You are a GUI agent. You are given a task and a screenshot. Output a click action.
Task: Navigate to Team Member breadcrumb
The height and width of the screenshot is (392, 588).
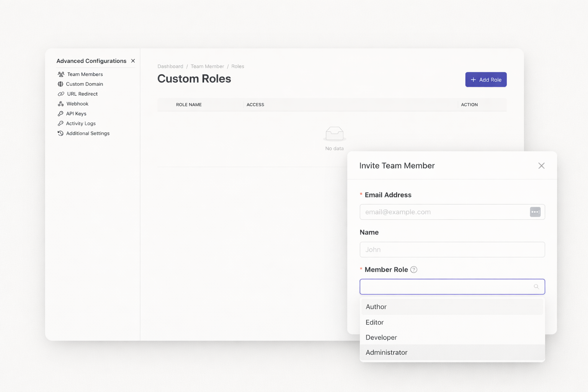click(207, 67)
